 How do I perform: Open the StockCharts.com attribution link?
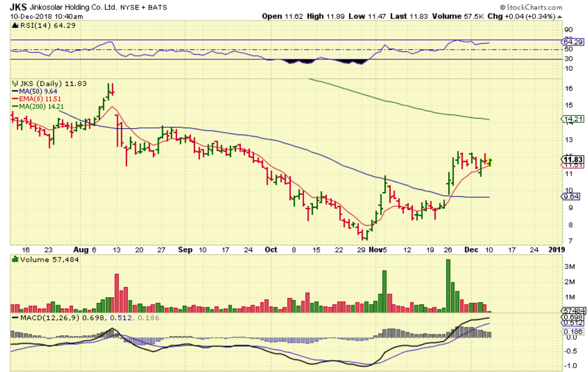534,7
